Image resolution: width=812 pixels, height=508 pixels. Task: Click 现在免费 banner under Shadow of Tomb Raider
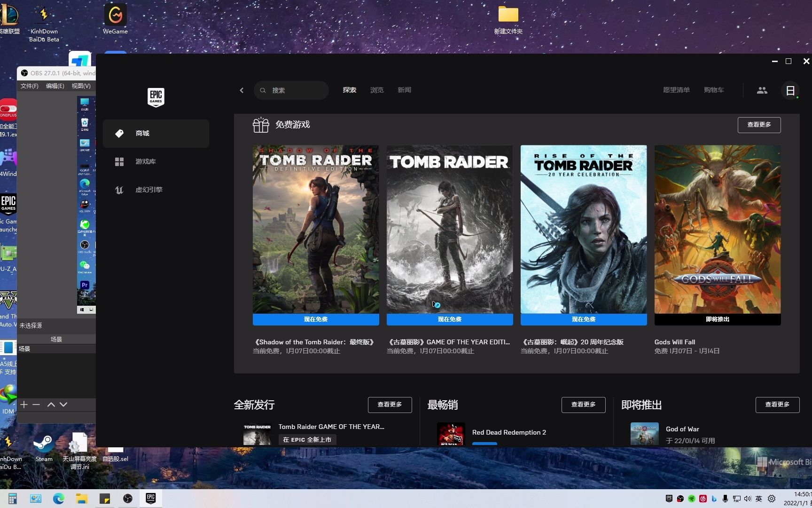pos(316,319)
